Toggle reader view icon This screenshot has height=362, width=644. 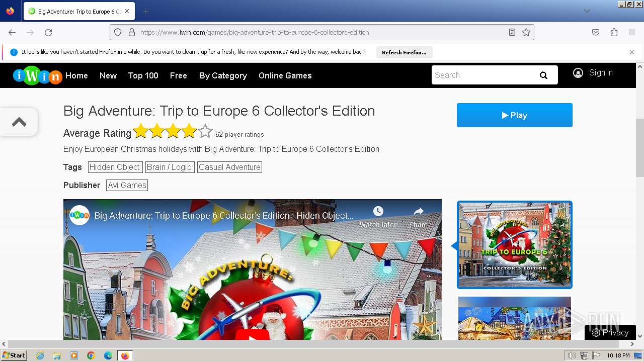click(512, 32)
